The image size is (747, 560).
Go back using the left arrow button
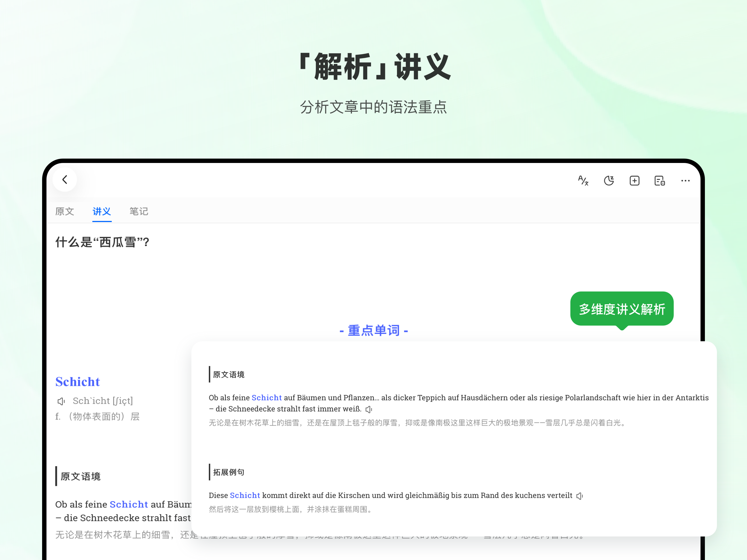click(x=65, y=180)
